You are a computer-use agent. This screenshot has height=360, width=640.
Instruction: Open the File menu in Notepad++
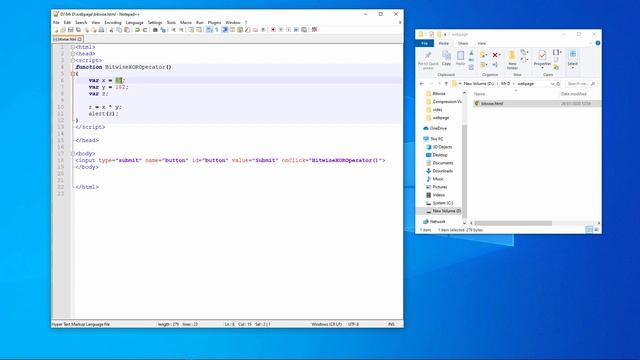[x=56, y=22]
